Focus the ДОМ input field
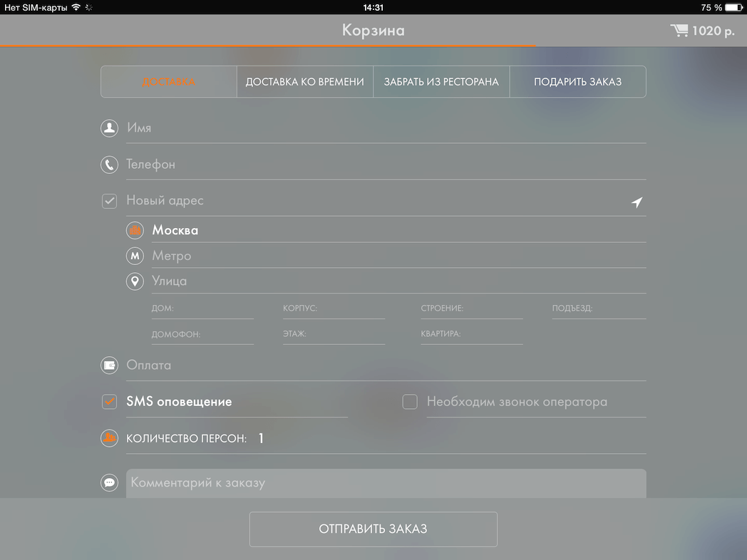Viewport: 747px width, 560px height. point(202,308)
